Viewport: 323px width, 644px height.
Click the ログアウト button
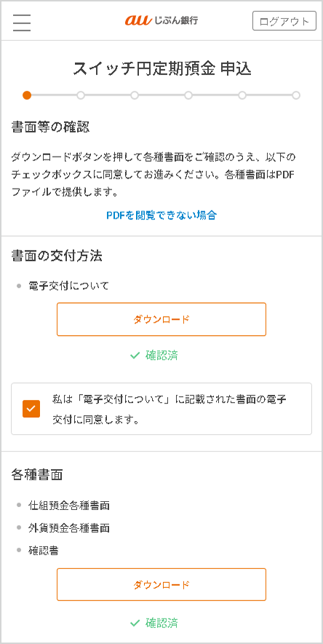click(x=284, y=21)
